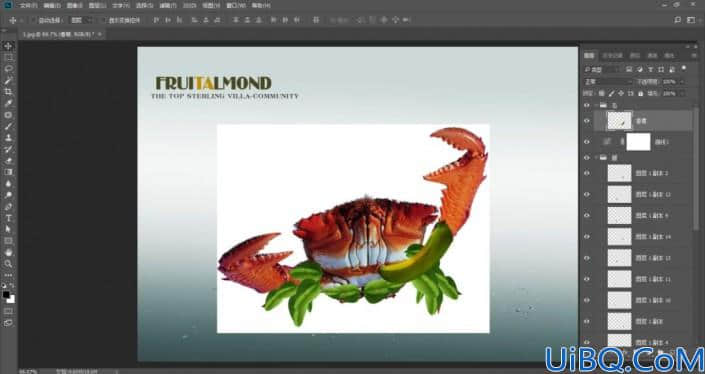The image size is (705, 374).
Task: Filter layers by shape layer icon
Action: coord(661,69)
